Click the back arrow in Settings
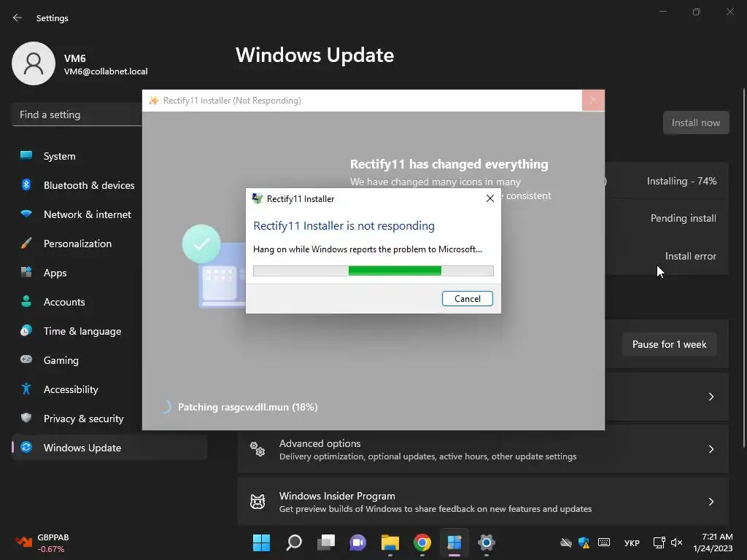 pyautogui.click(x=18, y=17)
